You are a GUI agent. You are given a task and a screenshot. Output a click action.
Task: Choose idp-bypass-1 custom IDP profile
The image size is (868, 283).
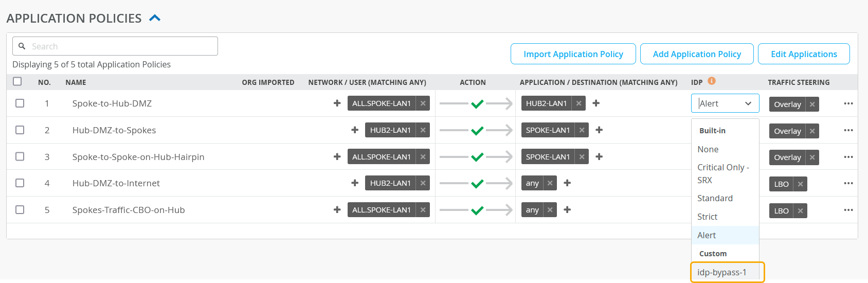click(x=722, y=272)
